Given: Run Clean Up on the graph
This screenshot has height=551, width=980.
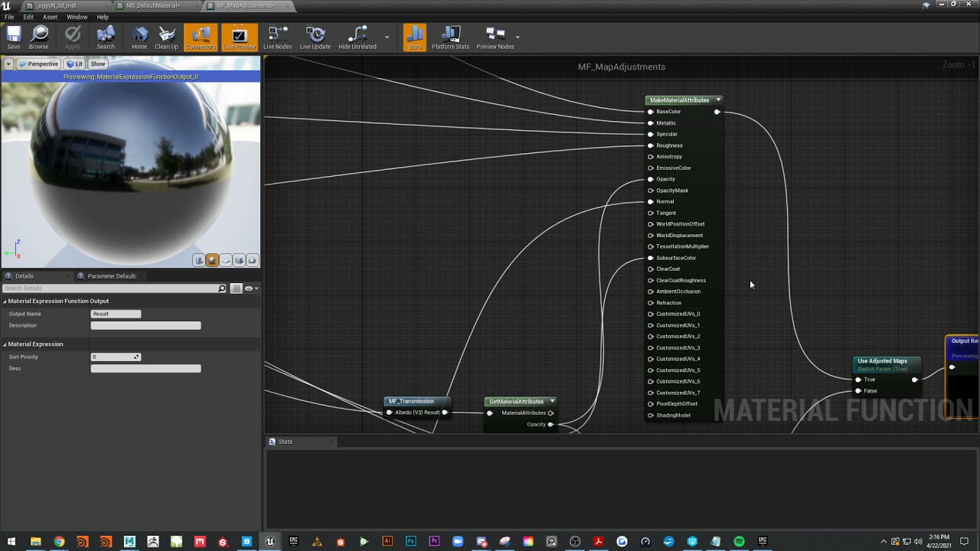Looking at the screenshot, I should [x=166, y=37].
